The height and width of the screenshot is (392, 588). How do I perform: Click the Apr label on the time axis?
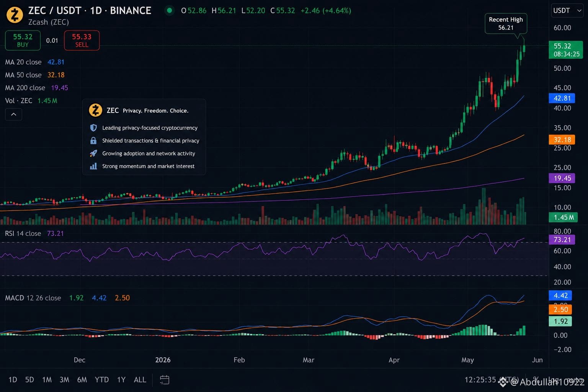point(394,360)
